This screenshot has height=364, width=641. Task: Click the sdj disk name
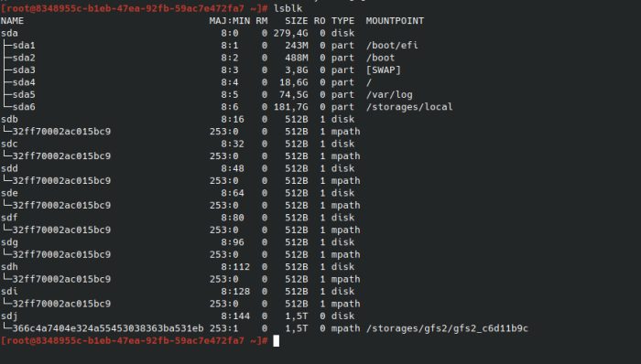click(x=9, y=316)
